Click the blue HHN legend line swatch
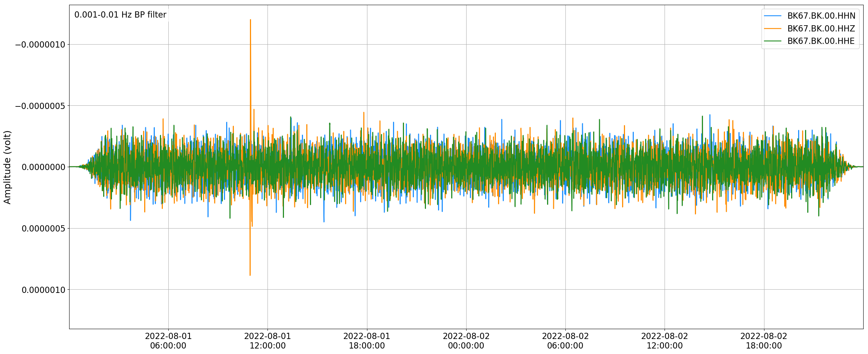This screenshot has width=868, height=354. (773, 16)
